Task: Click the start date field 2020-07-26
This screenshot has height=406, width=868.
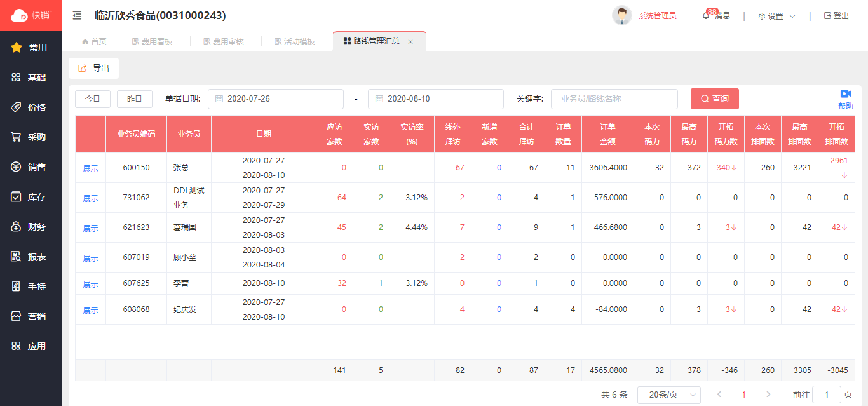Action: pos(276,99)
